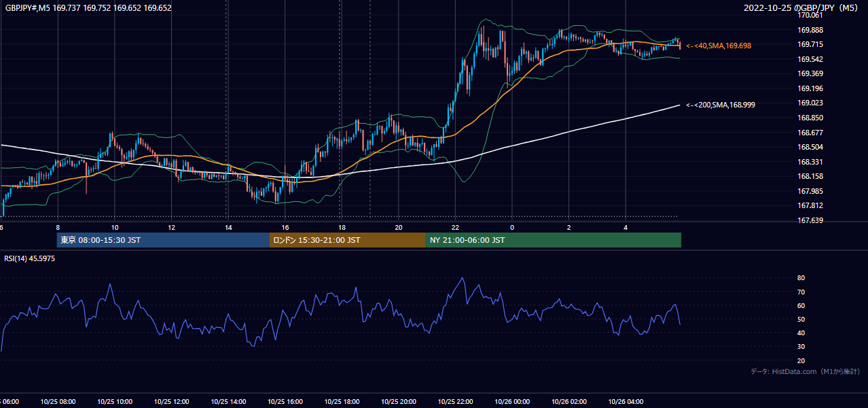Click price axis label 167.985
868x408 pixels.
coord(810,191)
